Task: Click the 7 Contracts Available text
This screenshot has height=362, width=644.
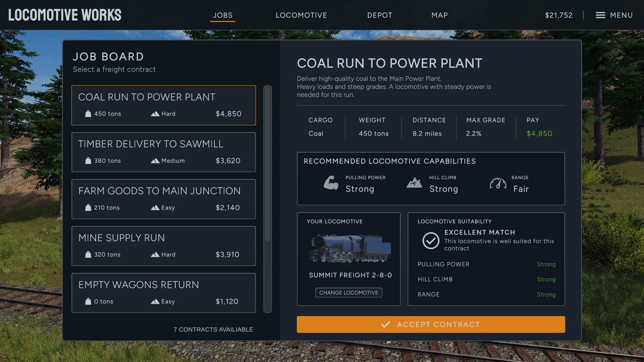Action: coord(213,329)
